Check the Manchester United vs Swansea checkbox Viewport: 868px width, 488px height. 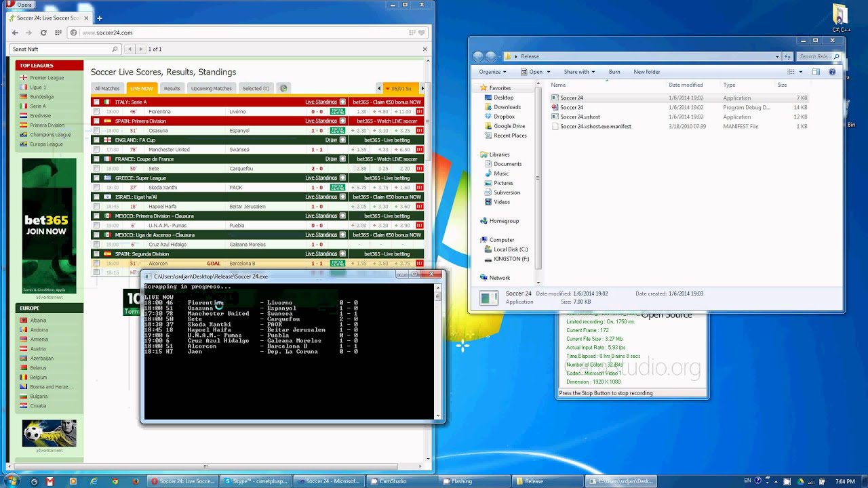coord(96,149)
